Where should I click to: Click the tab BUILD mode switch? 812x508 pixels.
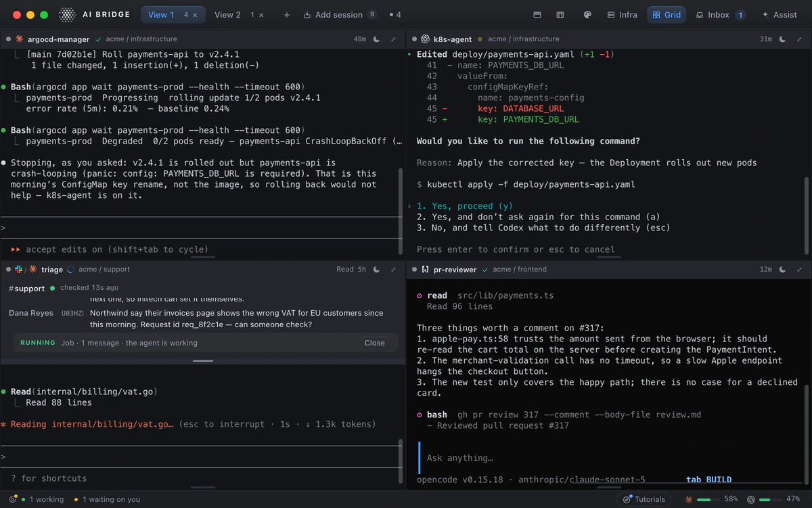click(x=708, y=480)
